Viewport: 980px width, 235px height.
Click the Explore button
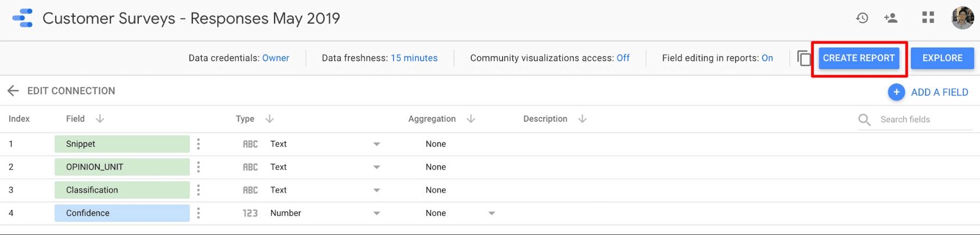coord(942,58)
